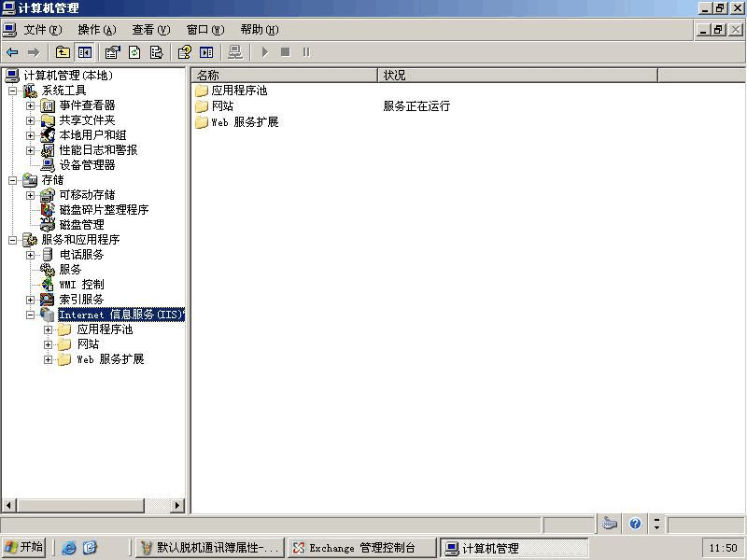The width and height of the screenshot is (747, 560).
Task: Click the 开始 Start button
Action: point(25,548)
